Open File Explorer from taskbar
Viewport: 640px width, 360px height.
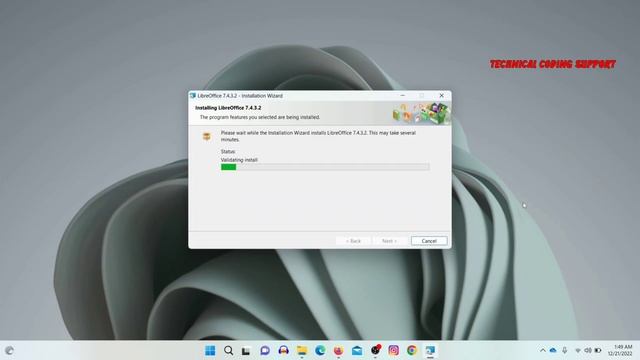[302, 350]
